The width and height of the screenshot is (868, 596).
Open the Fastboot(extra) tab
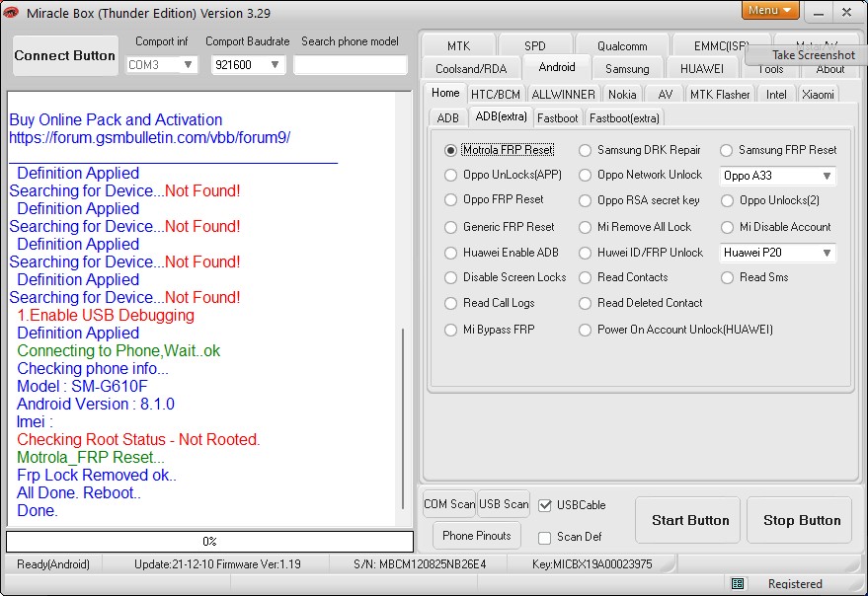tap(624, 118)
